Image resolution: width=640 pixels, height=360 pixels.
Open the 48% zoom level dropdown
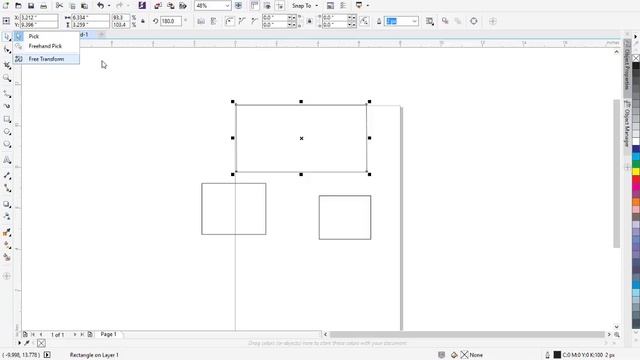227,6
